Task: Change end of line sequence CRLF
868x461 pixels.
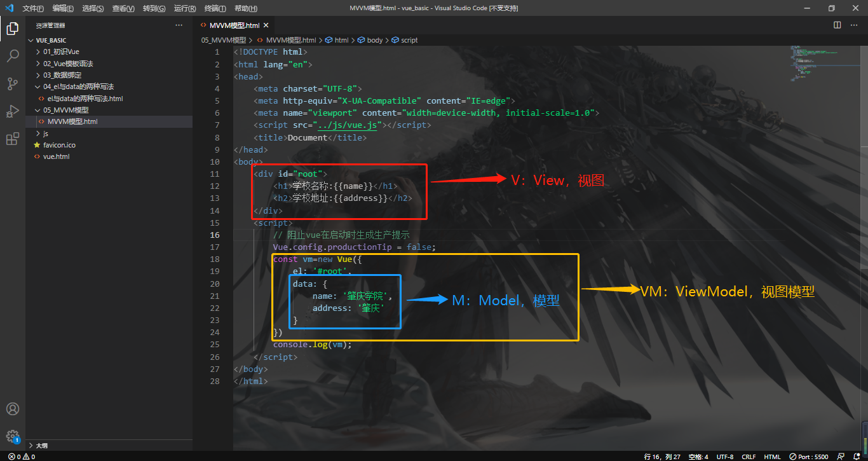Action: click(x=749, y=457)
